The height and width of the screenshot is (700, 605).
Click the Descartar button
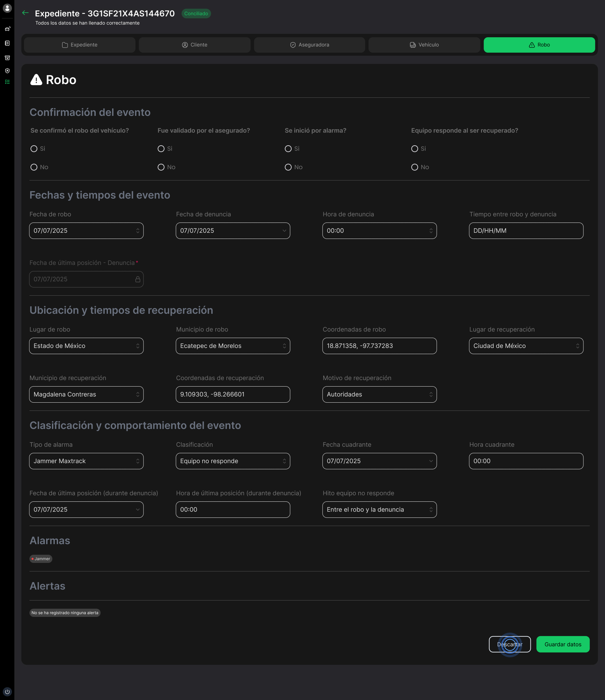pyautogui.click(x=510, y=644)
